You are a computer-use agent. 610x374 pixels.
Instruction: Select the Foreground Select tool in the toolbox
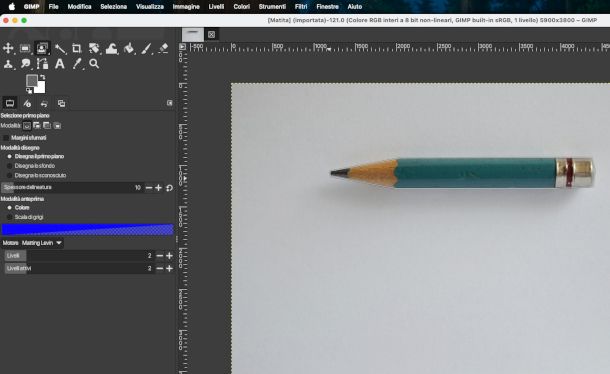pos(42,48)
